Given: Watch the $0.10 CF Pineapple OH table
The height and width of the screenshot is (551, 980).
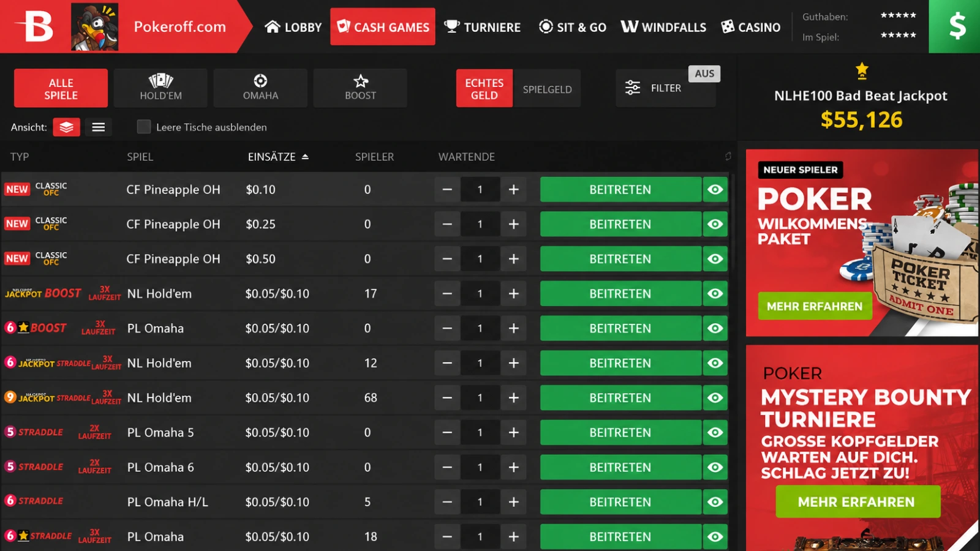Looking at the screenshot, I should (715, 190).
